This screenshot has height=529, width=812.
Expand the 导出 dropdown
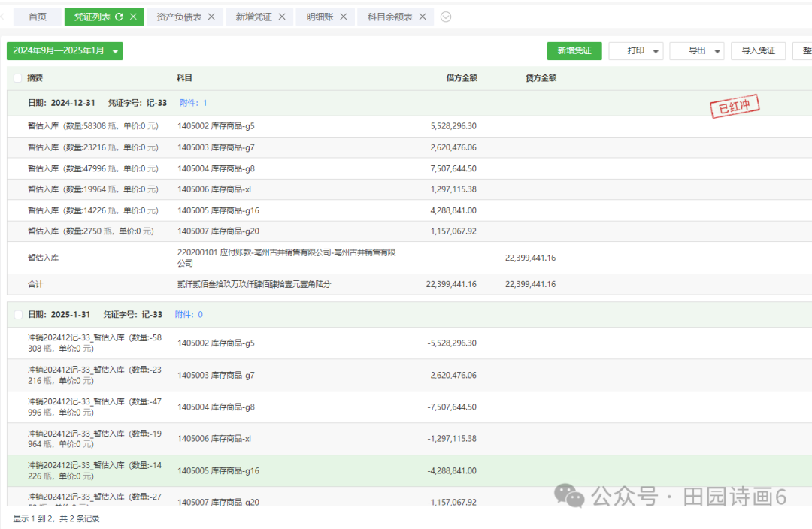[696, 51]
